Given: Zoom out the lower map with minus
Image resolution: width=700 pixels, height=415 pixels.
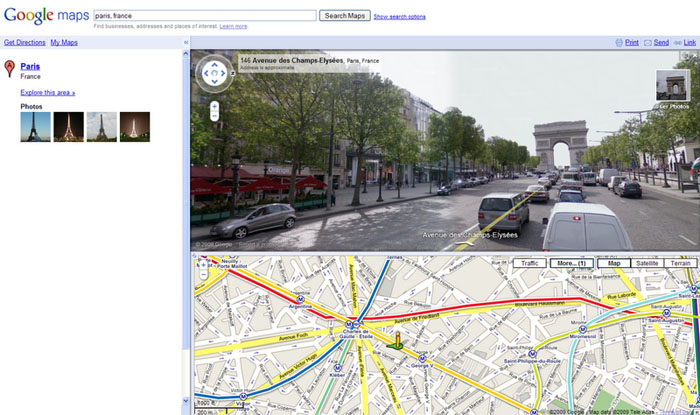Looking at the screenshot, I should 204,275.
